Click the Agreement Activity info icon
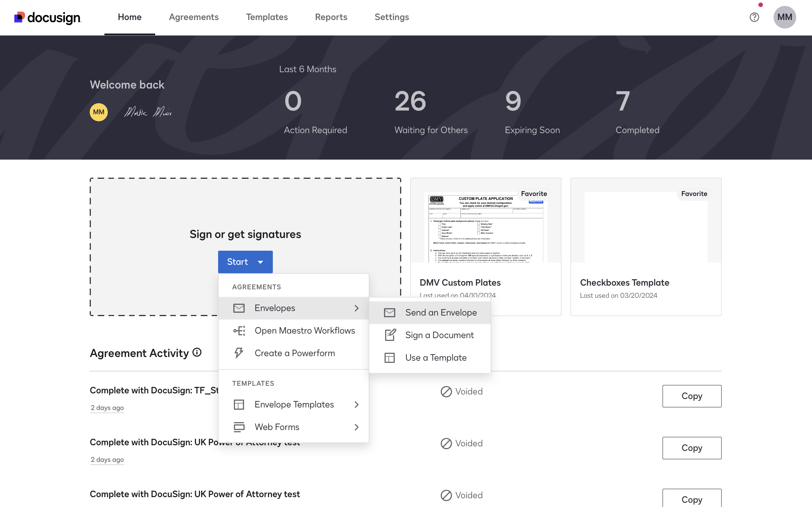 [x=197, y=352]
